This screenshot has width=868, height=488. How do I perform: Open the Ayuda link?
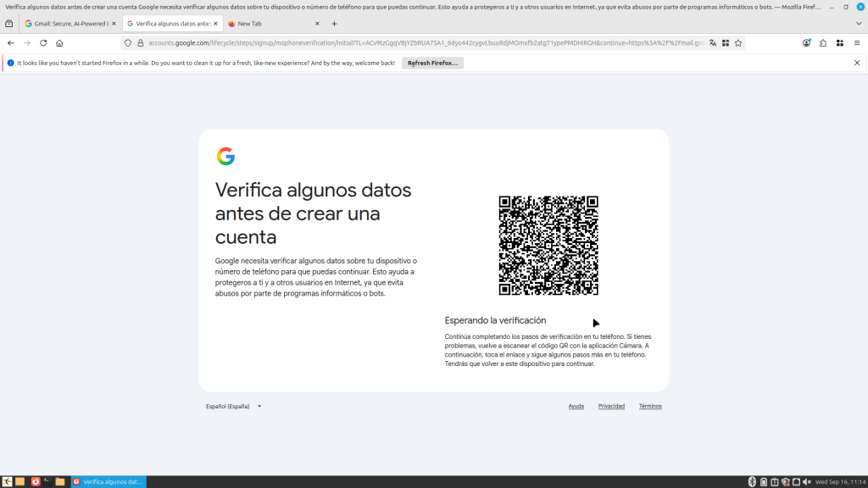pos(576,406)
